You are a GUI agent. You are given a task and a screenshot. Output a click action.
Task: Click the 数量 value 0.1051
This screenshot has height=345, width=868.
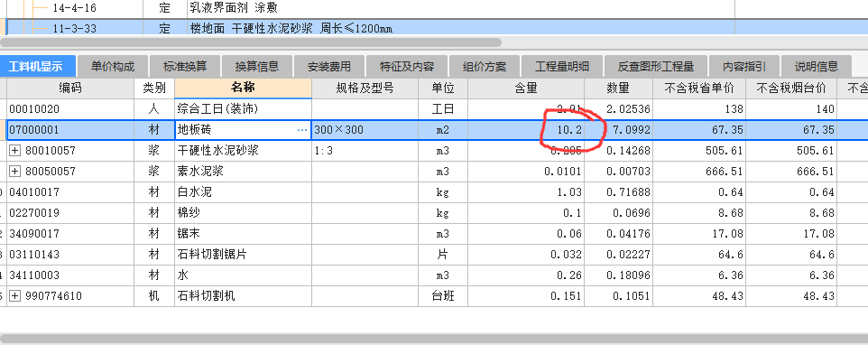618,296
